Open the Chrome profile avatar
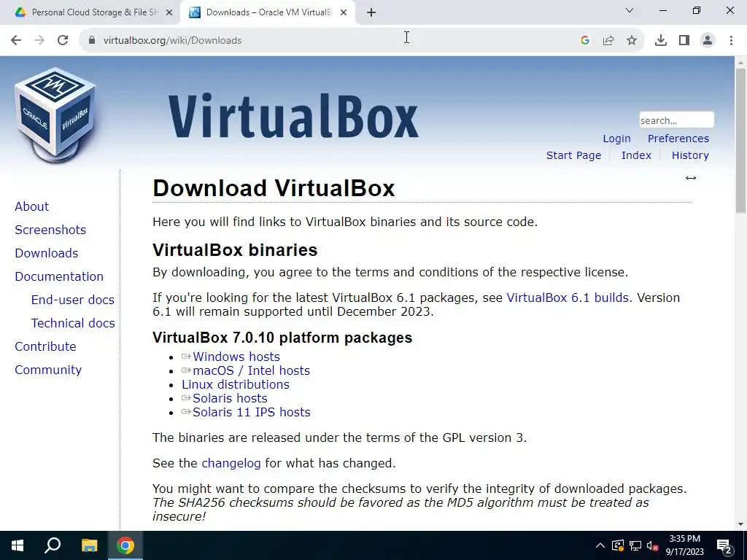This screenshot has height=560, width=747. pos(708,40)
